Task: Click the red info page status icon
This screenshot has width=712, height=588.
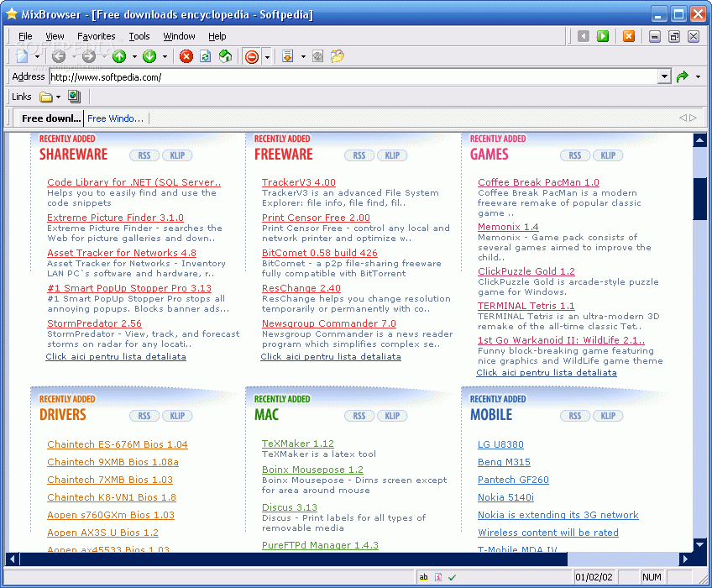Action: (x=438, y=577)
